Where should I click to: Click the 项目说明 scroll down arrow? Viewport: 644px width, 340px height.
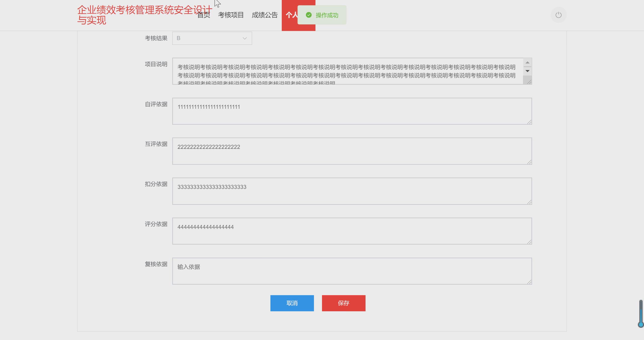527,71
